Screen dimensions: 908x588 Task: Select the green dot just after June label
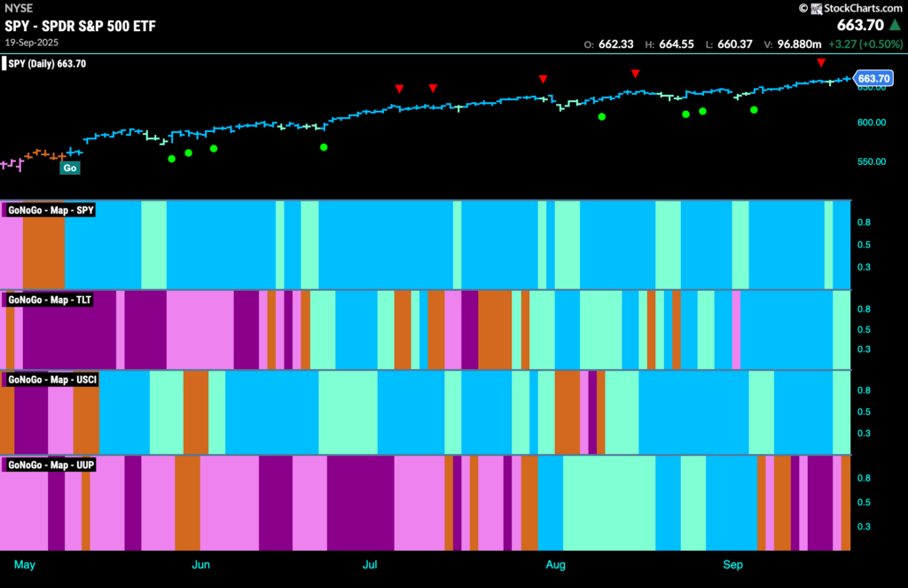tap(214, 148)
